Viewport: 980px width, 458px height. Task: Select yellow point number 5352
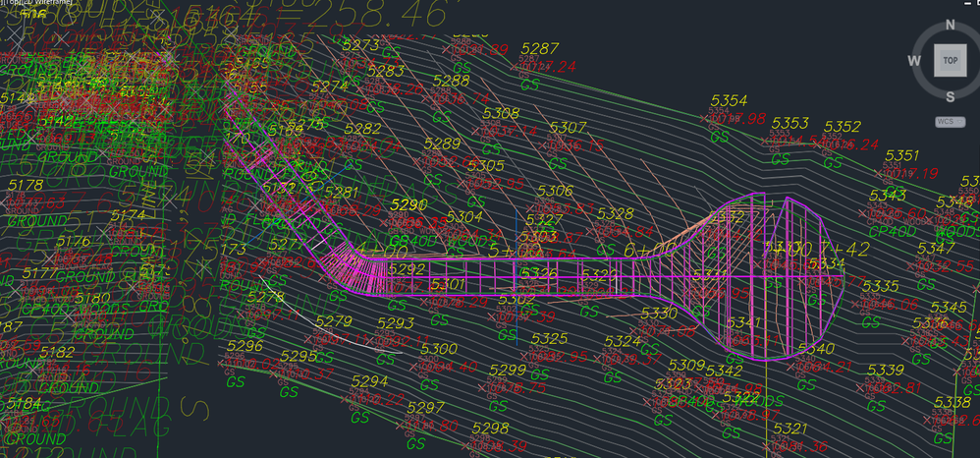point(844,127)
